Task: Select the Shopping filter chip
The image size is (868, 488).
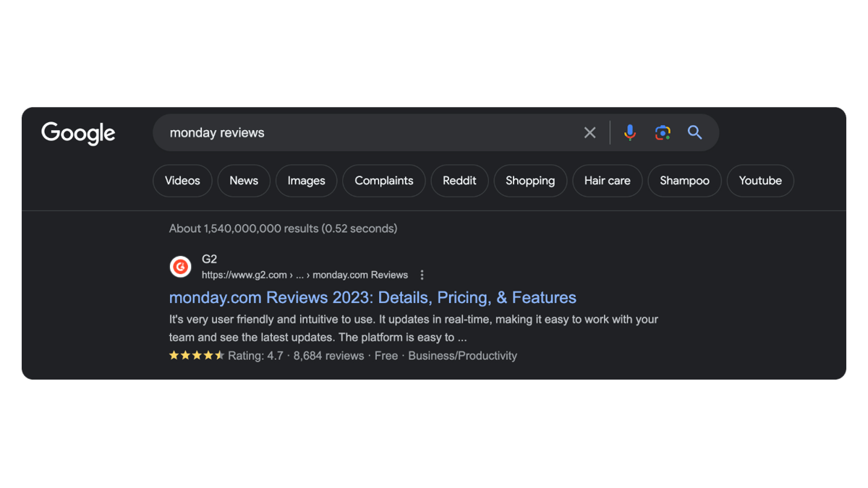Action: [530, 181]
